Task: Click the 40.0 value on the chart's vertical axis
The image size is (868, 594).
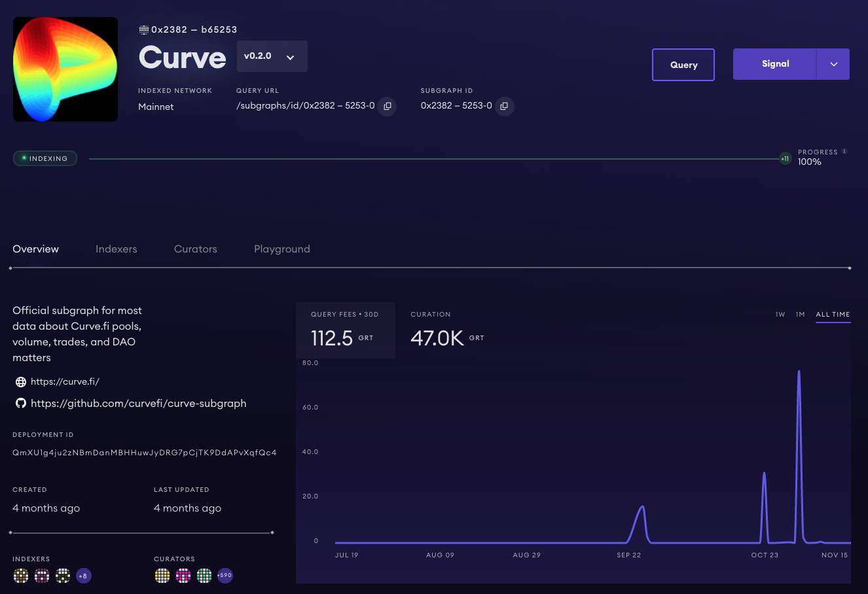Action: pos(310,452)
